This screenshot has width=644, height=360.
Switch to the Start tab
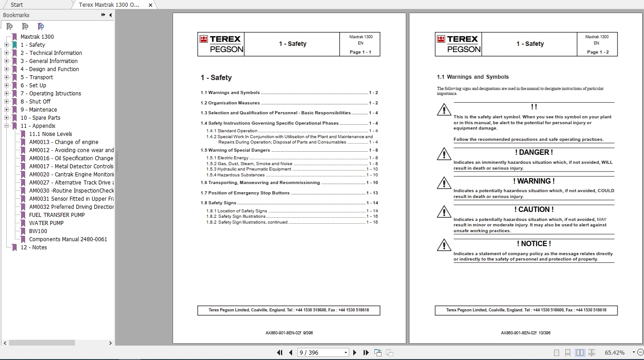click(17, 5)
